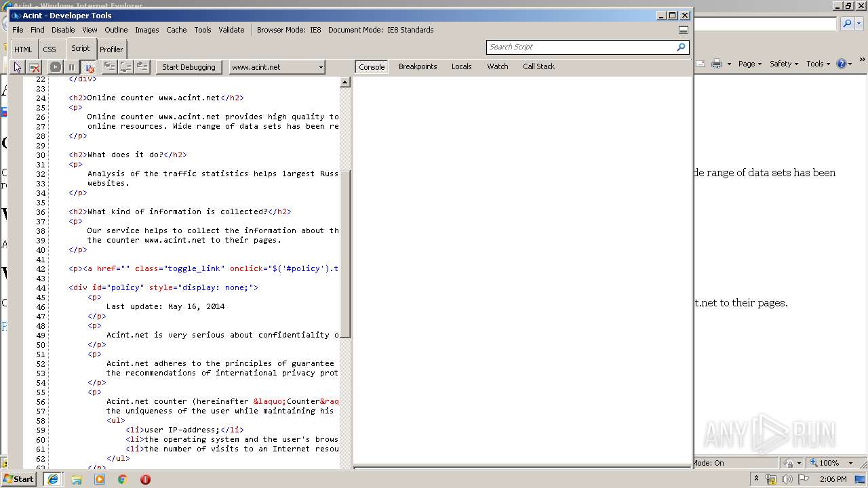Click the IE Help question mark icon

[x=842, y=64]
